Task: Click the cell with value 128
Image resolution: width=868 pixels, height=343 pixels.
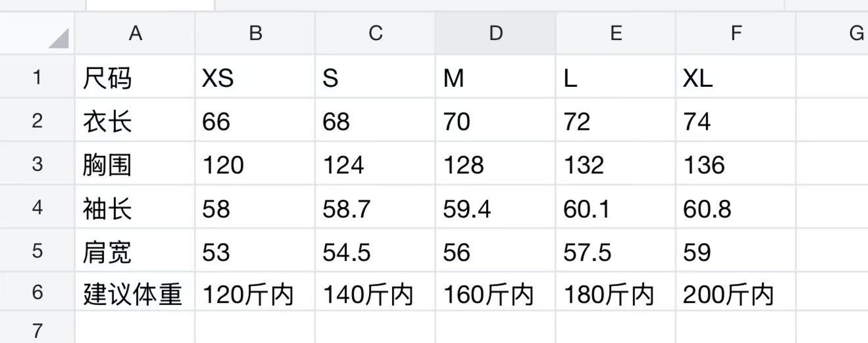Action: tap(495, 164)
